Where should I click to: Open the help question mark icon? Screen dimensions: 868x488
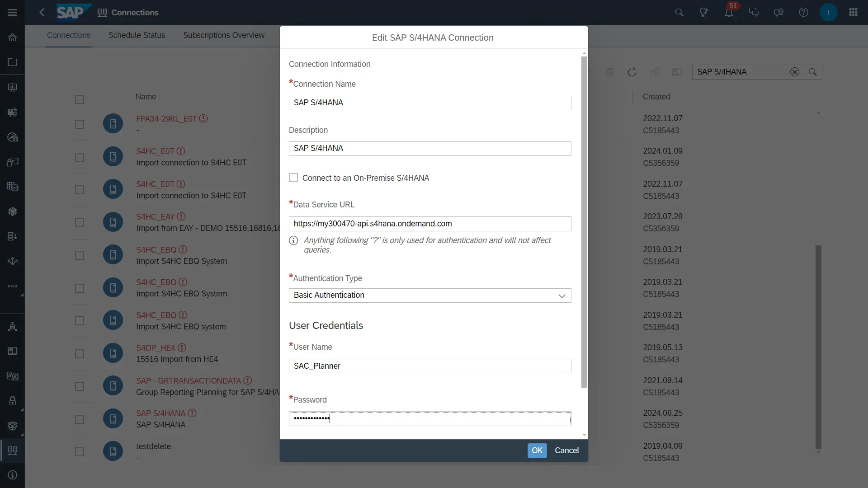point(803,12)
